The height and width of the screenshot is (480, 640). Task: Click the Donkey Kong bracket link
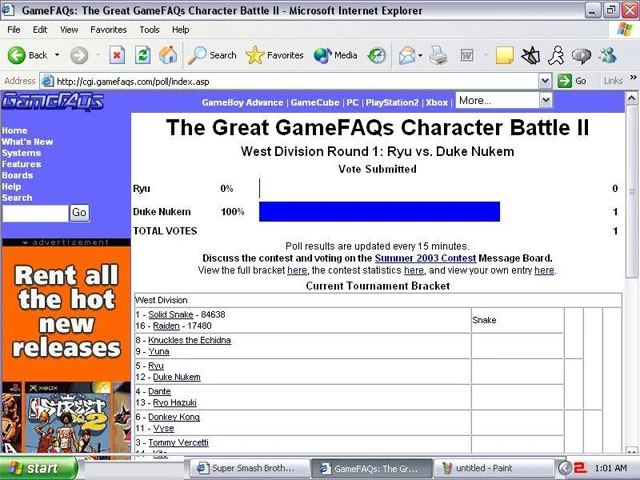174,417
